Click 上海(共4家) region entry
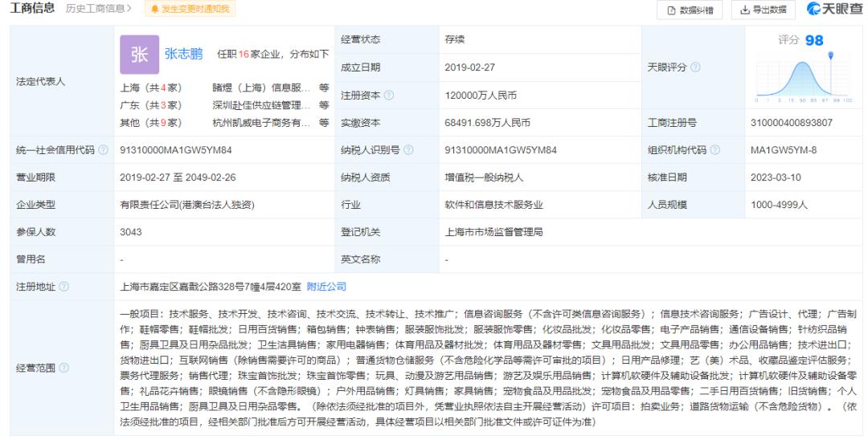This screenshot has width=868, height=440. [x=150, y=88]
